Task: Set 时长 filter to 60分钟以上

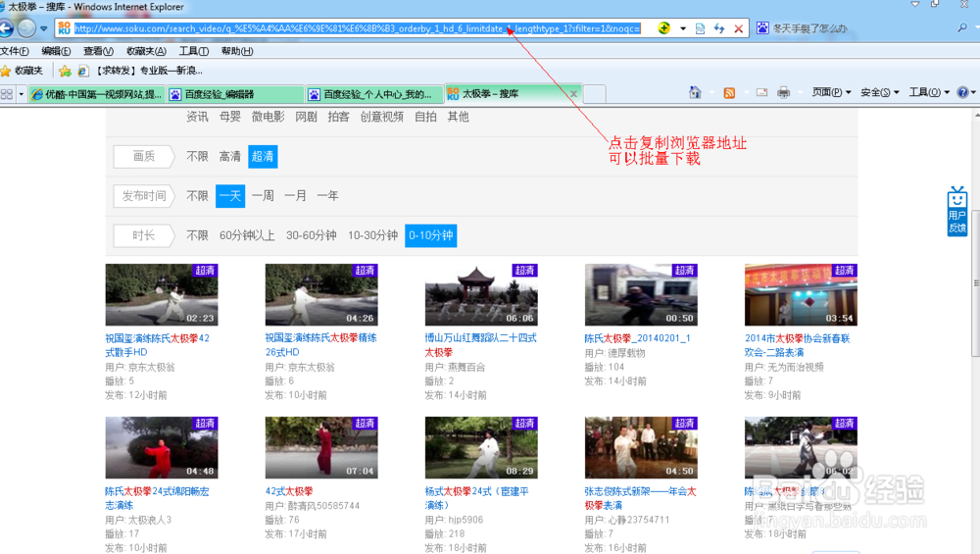Action: tap(247, 235)
